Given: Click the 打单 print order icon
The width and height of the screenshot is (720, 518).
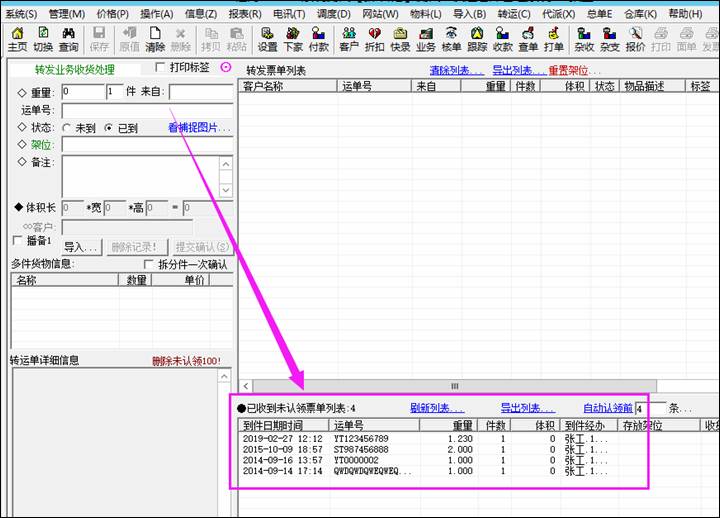Looking at the screenshot, I should tap(554, 39).
